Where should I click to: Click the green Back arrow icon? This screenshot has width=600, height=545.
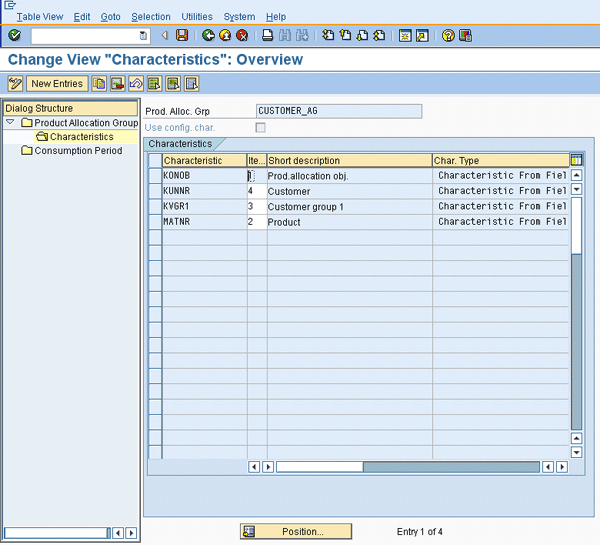pos(207,35)
